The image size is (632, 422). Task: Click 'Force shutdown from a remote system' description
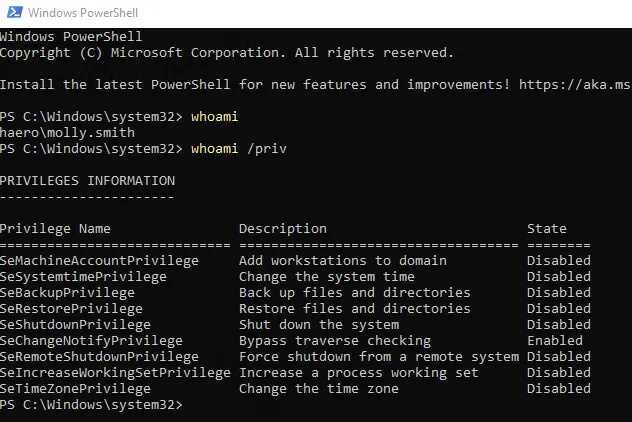pos(379,357)
